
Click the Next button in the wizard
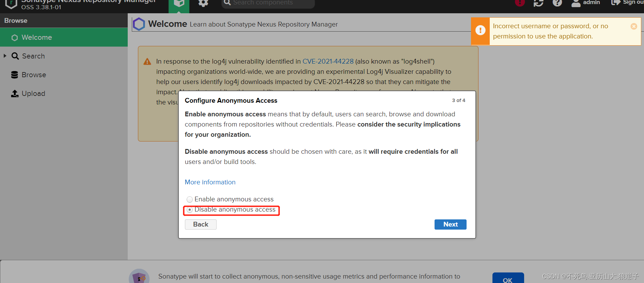point(450,224)
